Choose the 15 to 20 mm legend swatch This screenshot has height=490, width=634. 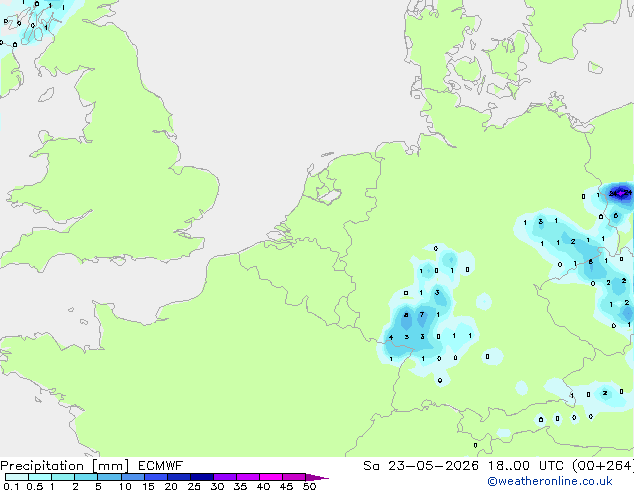coord(155,477)
